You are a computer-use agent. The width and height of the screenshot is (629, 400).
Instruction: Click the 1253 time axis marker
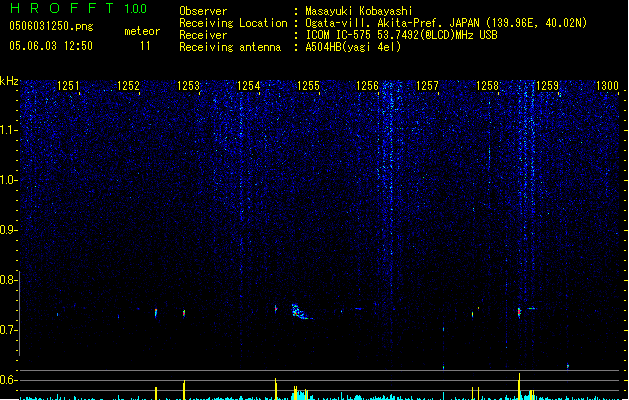(x=188, y=86)
